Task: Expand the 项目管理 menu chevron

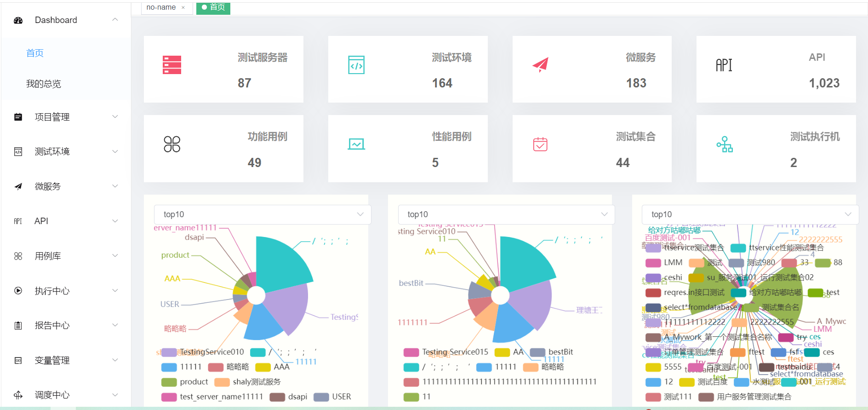Action: 115,117
